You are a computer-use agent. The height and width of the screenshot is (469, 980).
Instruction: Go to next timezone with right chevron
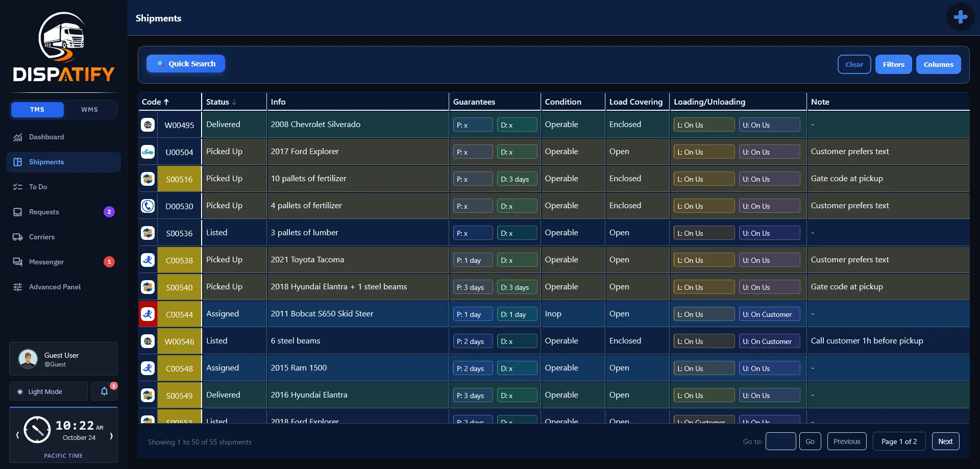(111, 435)
